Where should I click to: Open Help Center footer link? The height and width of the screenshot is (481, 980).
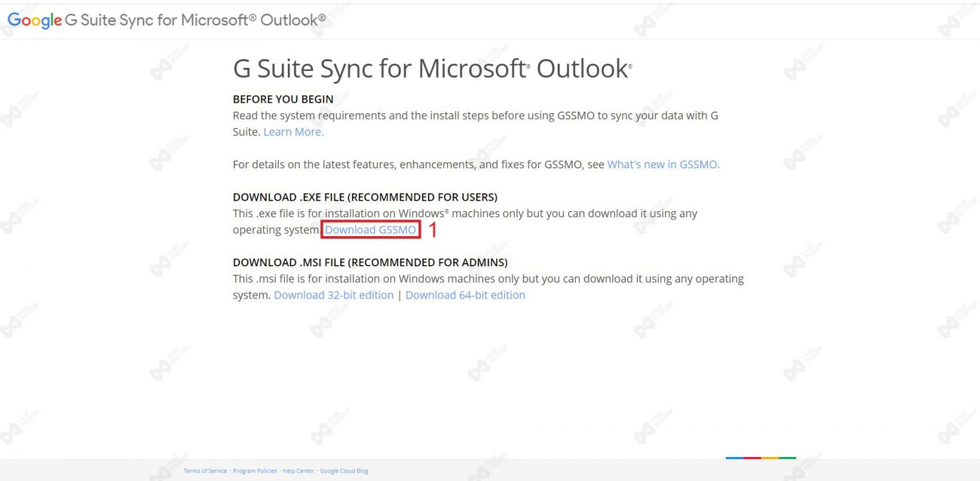point(298,471)
